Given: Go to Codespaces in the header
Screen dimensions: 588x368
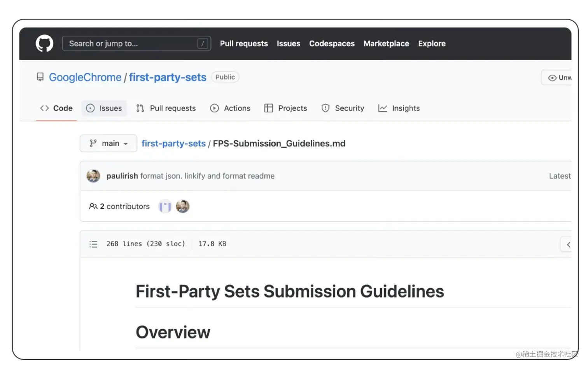Looking at the screenshot, I should [x=332, y=44].
